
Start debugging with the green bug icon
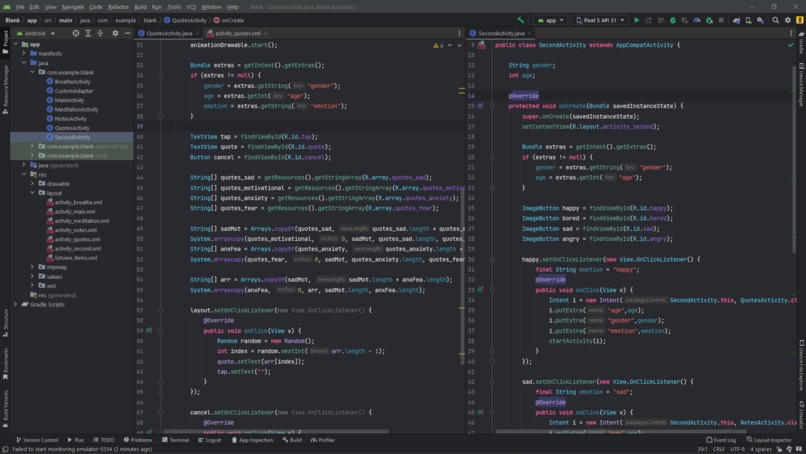click(x=672, y=20)
